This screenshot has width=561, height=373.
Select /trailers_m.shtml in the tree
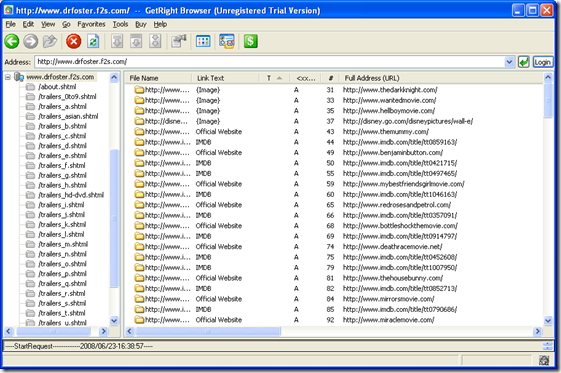[63, 244]
